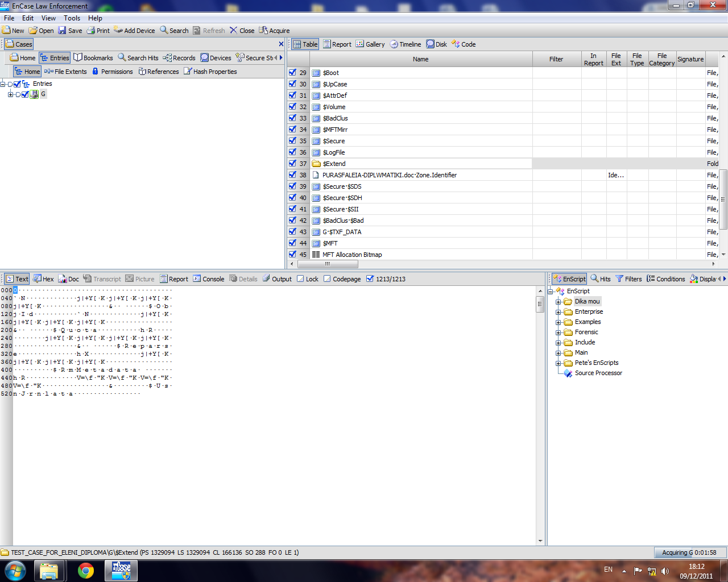Show the Records tab
Viewport: 728px width, 582px height.
pos(179,58)
